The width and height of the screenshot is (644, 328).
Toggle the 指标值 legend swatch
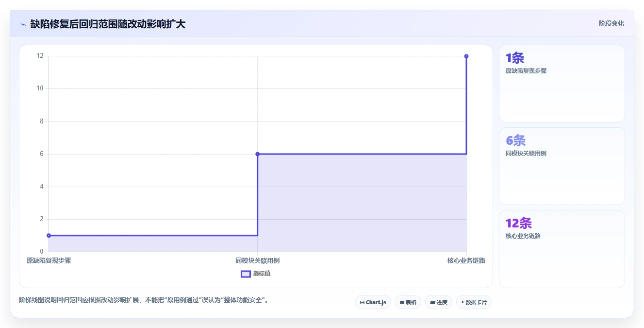click(246, 274)
